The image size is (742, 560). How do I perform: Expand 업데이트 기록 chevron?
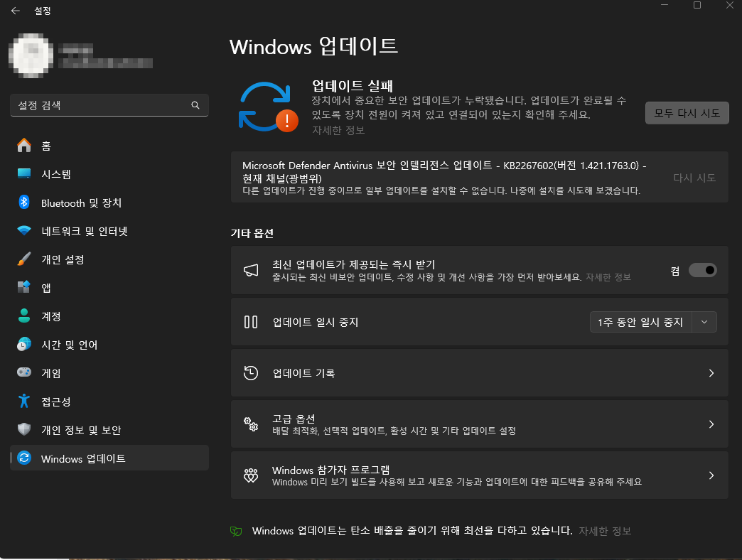[711, 373]
